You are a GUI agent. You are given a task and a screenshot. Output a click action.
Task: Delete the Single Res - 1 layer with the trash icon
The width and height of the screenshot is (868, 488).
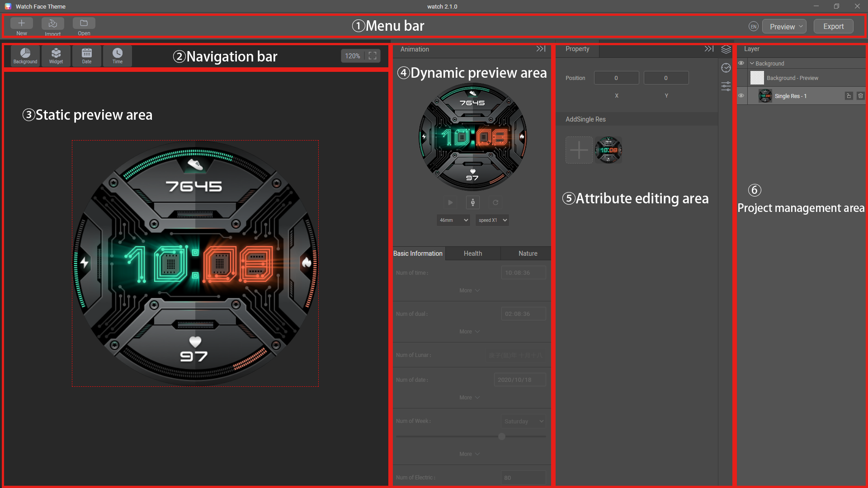(861, 96)
